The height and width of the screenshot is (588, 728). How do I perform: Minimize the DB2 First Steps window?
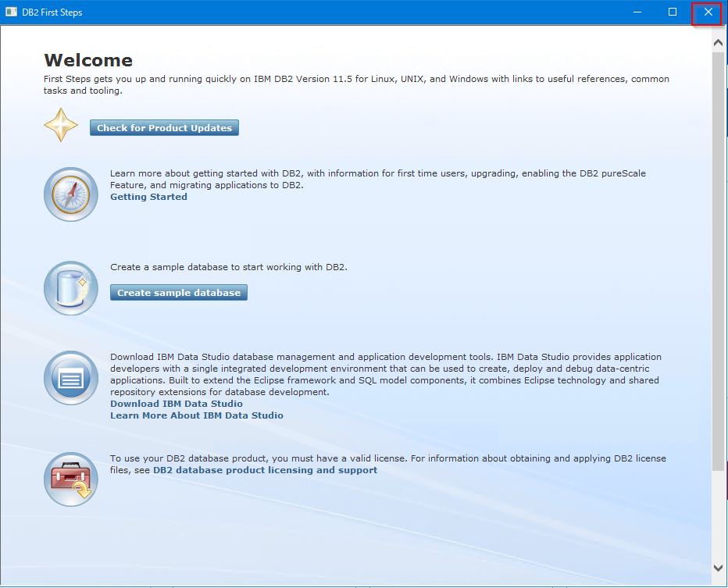pos(637,12)
